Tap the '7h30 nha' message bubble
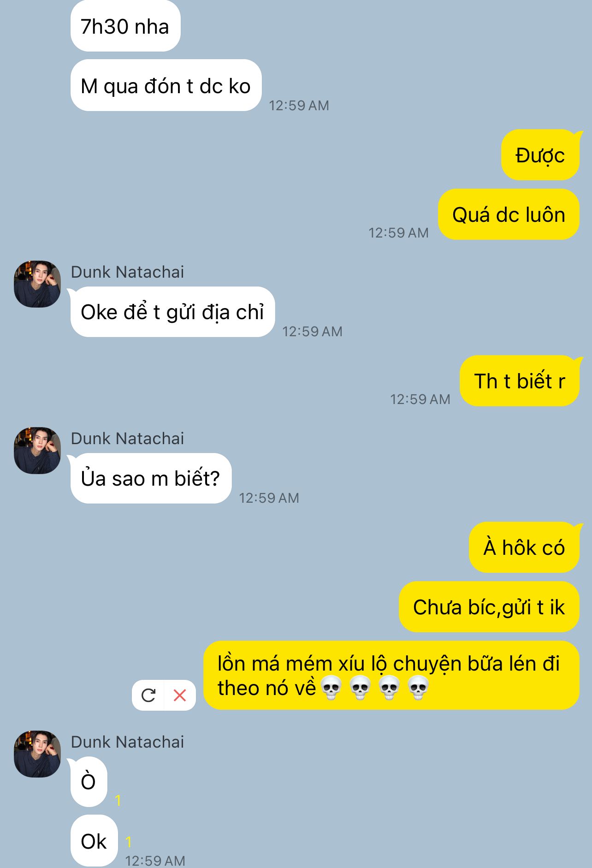The width and height of the screenshot is (592, 868). click(x=125, y=26)
